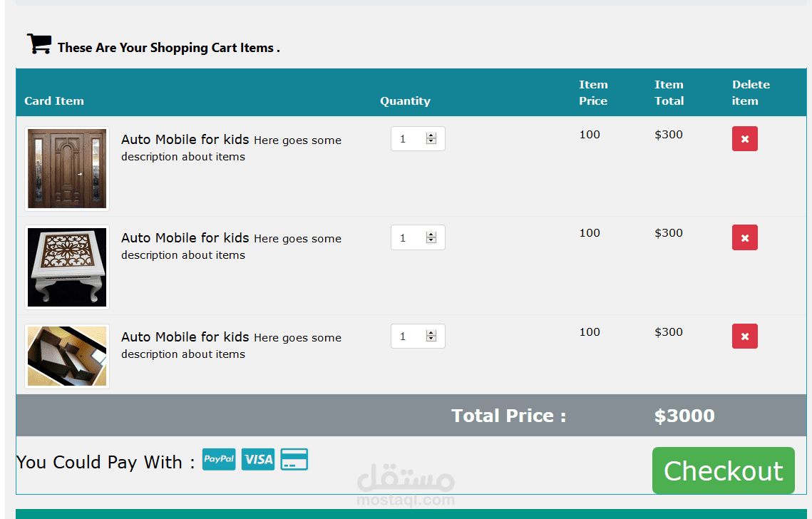
Task: Click the table item's $300 total
Action: coord(669,233)
